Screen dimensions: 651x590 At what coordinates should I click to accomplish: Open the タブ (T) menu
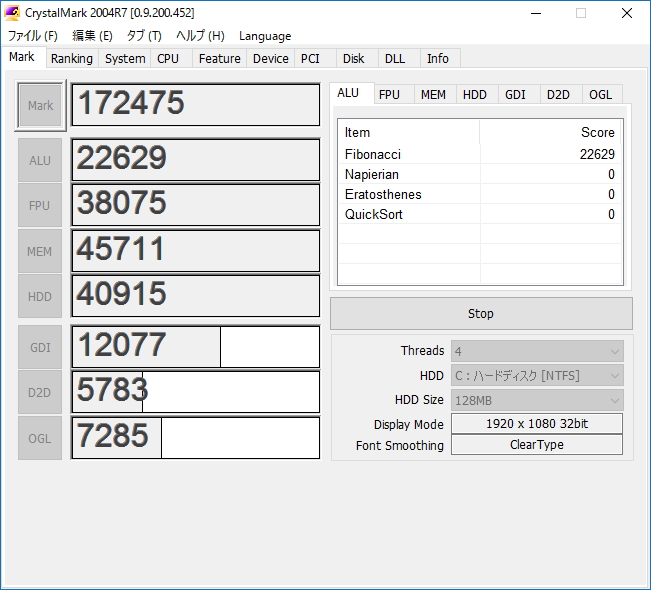point(144,36)
